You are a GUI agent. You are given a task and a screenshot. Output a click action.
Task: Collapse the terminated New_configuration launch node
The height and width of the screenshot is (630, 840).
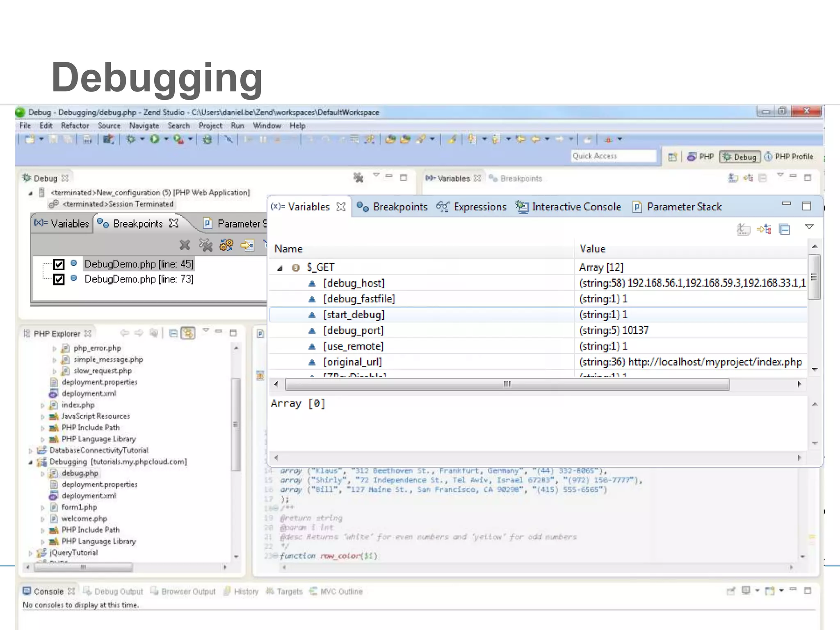click(30, 193)
